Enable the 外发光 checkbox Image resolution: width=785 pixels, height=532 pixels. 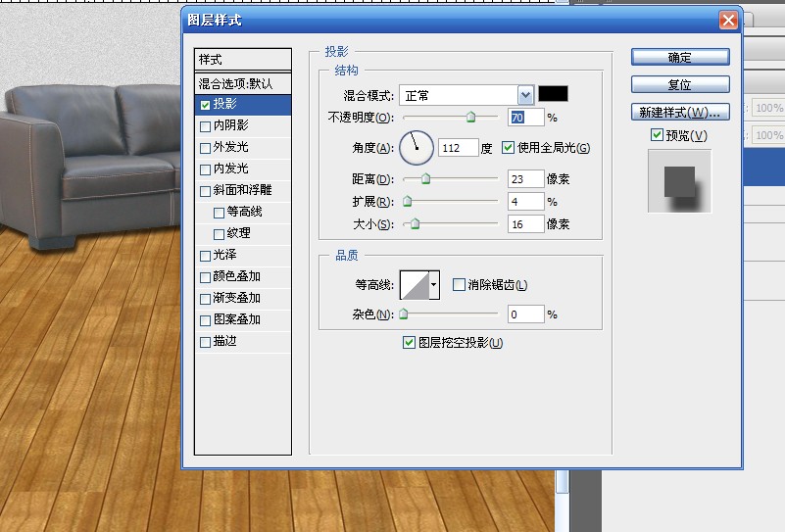(x=205, y=148)
